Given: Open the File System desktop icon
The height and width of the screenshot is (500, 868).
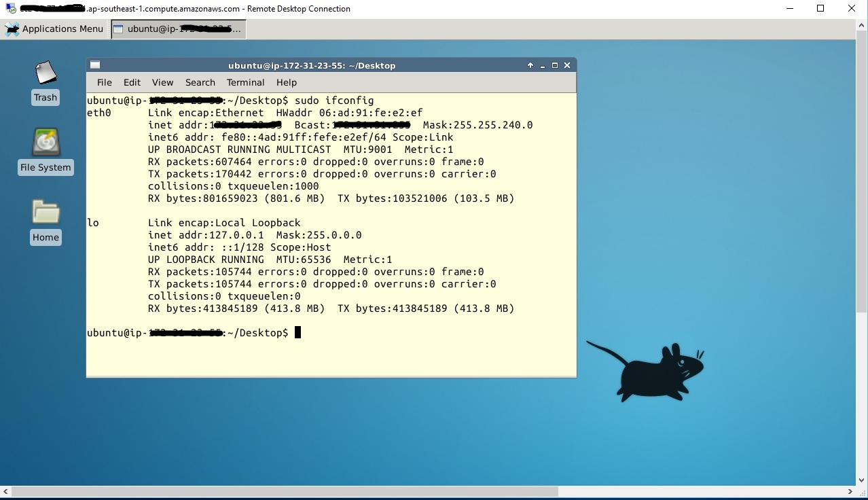Looking at the screenshot, I should 46,151.
